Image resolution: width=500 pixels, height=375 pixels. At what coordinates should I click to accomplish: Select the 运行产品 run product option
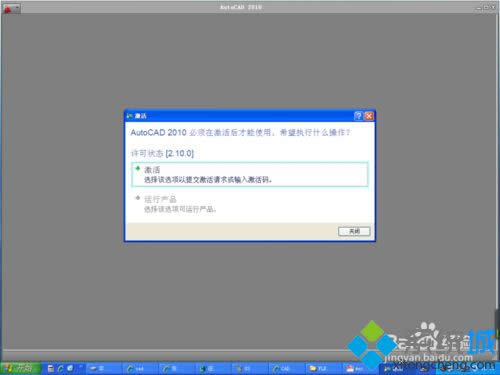tap(250, 204)
